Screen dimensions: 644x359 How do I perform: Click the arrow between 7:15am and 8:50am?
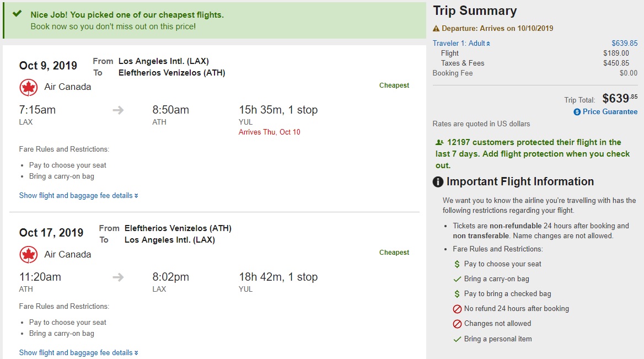[118, 110]
